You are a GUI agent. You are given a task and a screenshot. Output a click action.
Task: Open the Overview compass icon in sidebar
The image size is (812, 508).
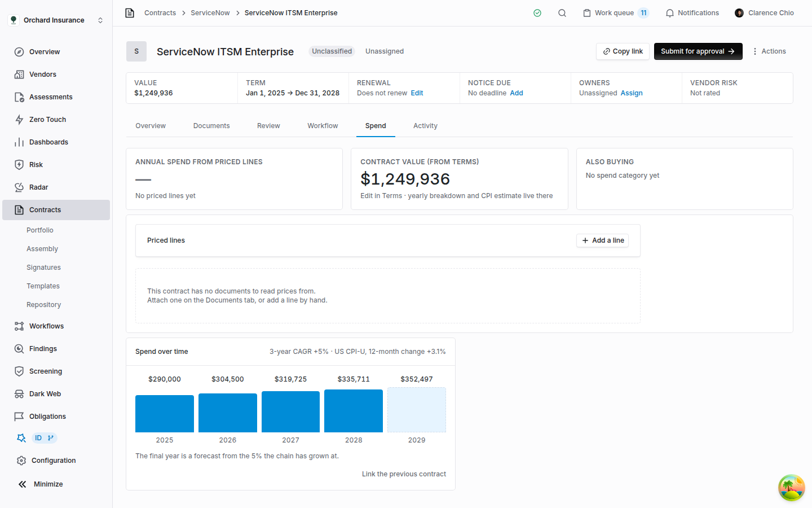(19, 52)
